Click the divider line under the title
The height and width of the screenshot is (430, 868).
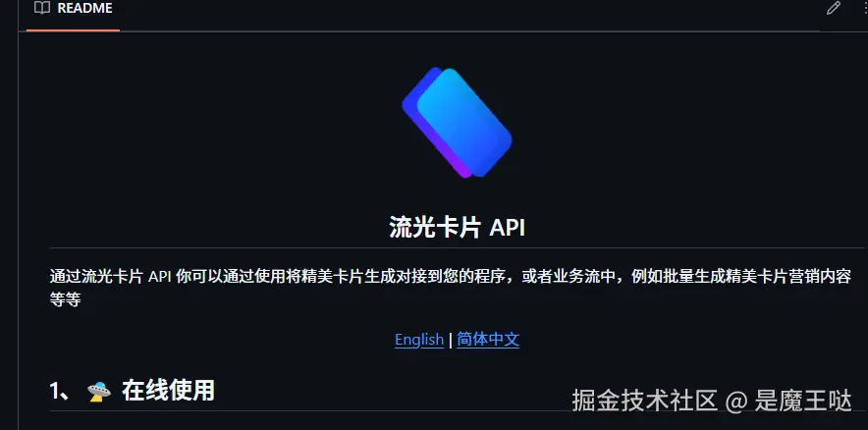coord(457,247)
